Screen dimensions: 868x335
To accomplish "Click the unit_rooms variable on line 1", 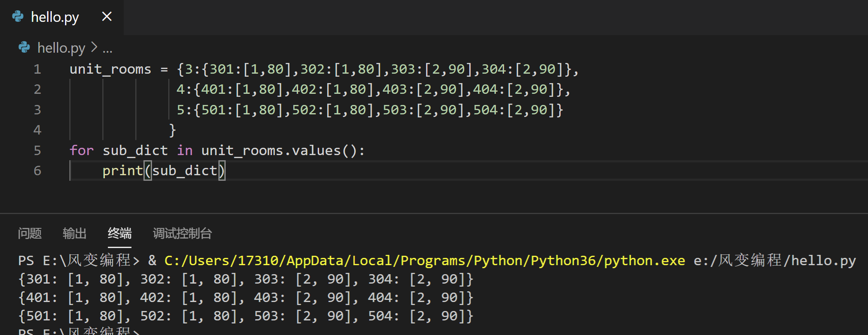I will click(x=110, y=69).
